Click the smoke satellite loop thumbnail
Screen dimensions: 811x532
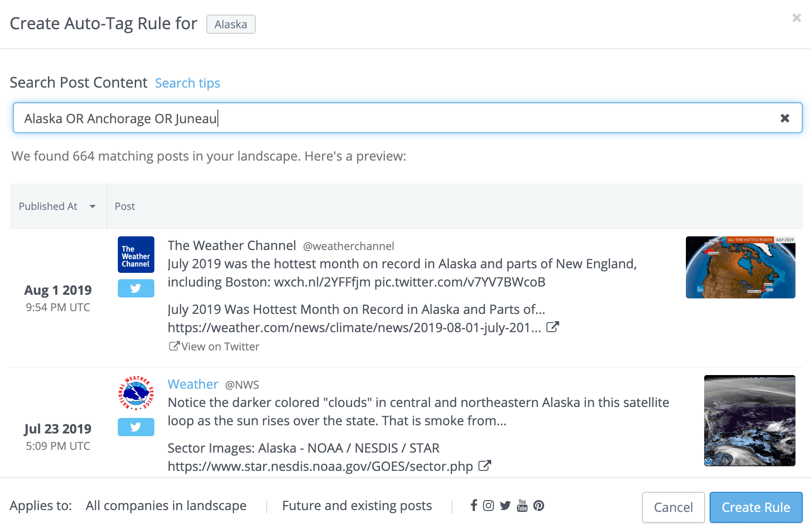[x=749, y=421]
